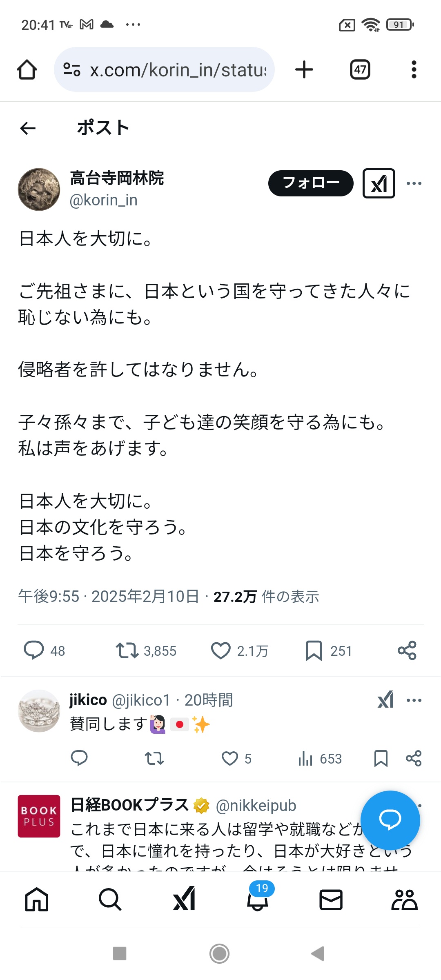Screen dimensions: 441x980
Task: Open the browser three-dot overflow menu
Action: tap(414, 70)
